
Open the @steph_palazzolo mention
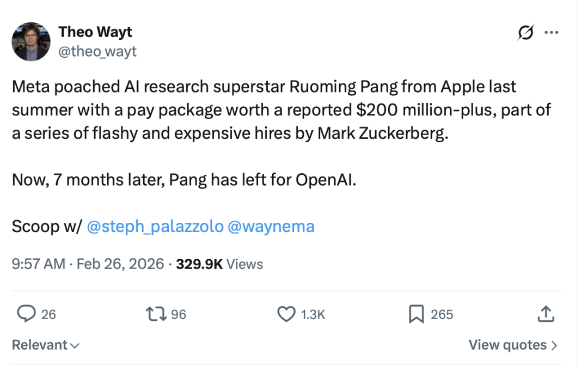click(x=155, y=227)
